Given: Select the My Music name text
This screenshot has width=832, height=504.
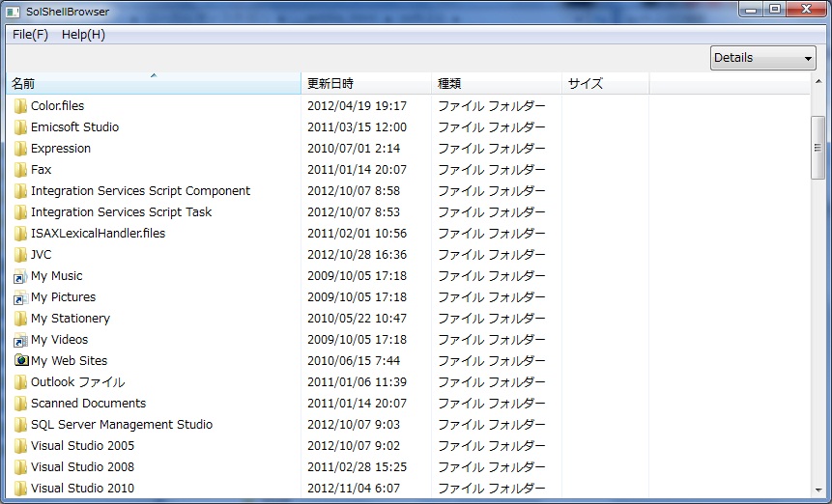Looking at the screenshot, I should [x=56, y=276].
